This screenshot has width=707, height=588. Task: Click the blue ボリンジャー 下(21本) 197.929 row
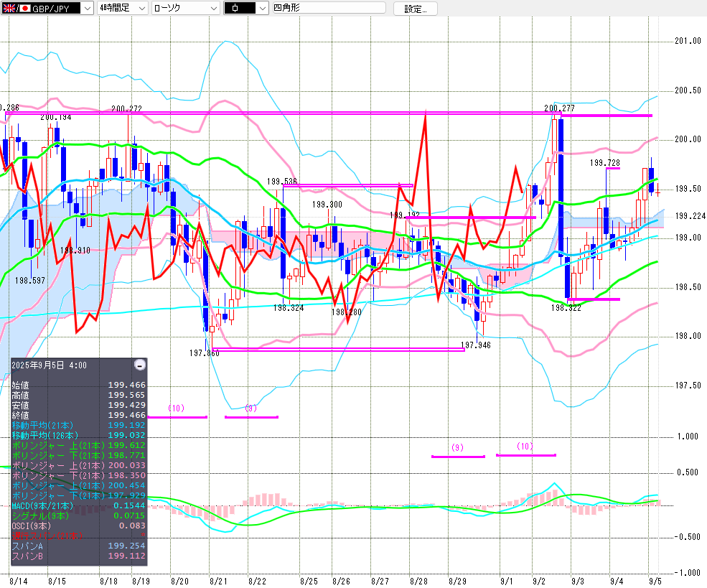78,495
